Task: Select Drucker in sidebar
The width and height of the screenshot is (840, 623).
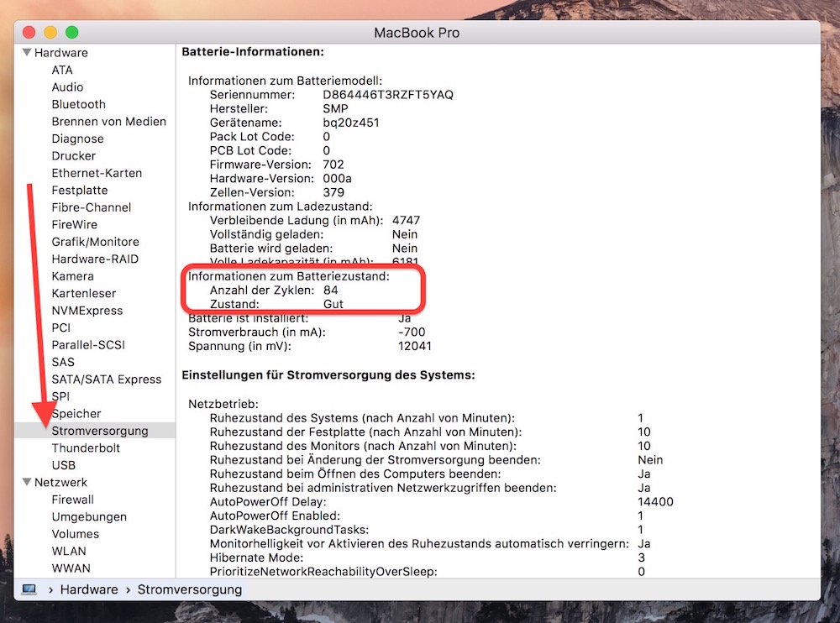Action: click(73, 156)
